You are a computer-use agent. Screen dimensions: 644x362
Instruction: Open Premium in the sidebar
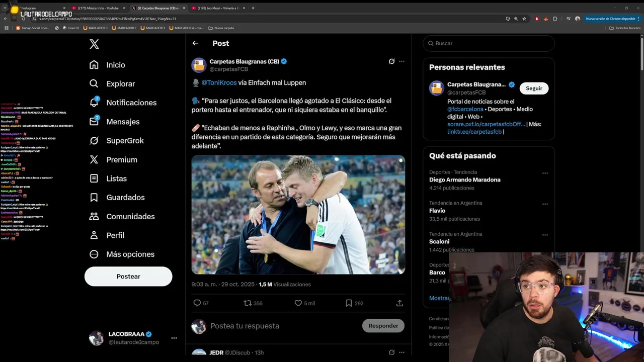pyautogui.click(x=113, y=159)
